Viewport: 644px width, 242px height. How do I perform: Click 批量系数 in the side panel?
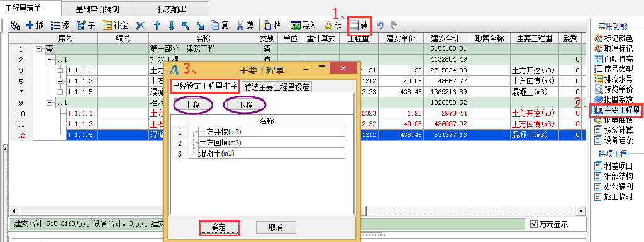click(614, 99)
